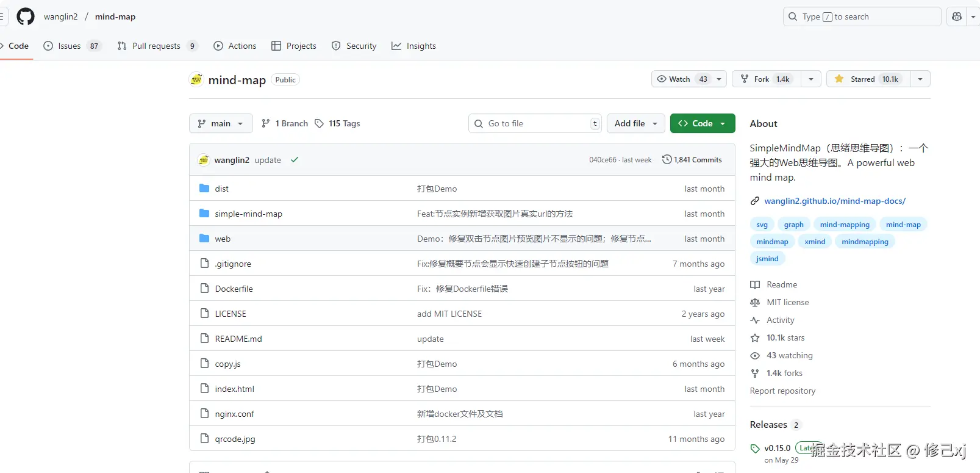980x473 pixels.
Task: Expand the main branch dropdown
Action: (221, 123)
